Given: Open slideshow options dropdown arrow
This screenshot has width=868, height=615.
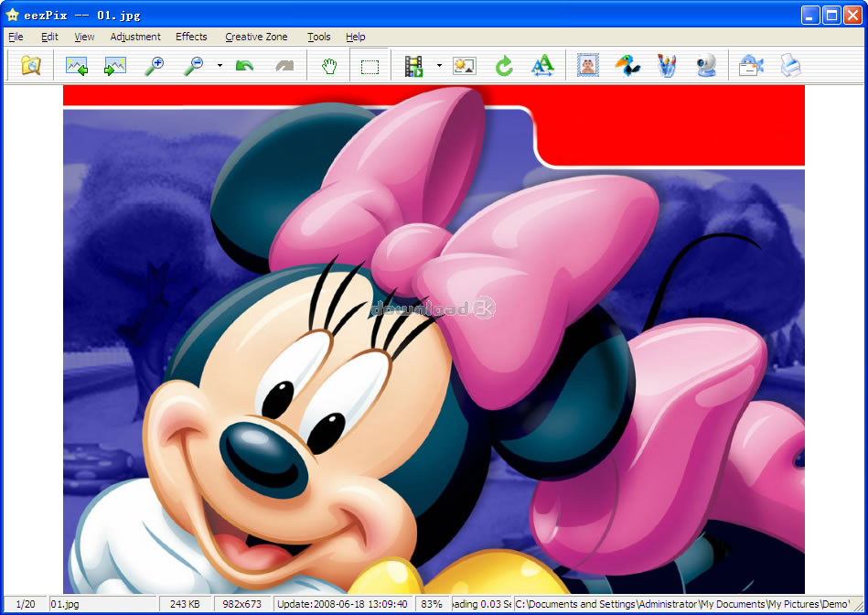Looking at the screenshot, I should click(x=440, y=66).
